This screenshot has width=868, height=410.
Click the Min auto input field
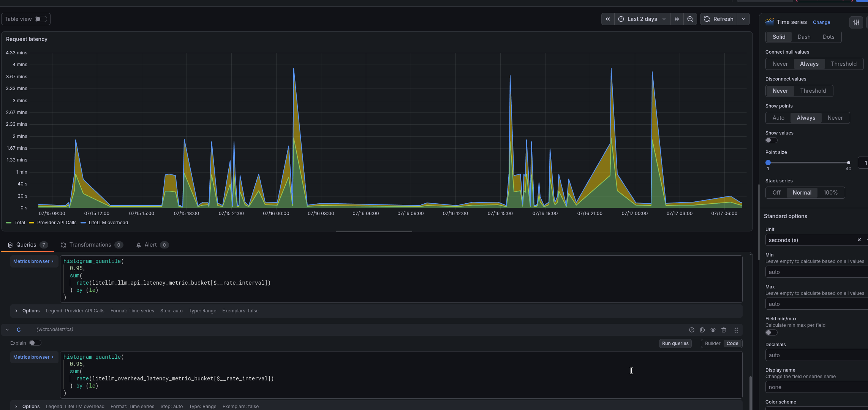click(817, 272)
